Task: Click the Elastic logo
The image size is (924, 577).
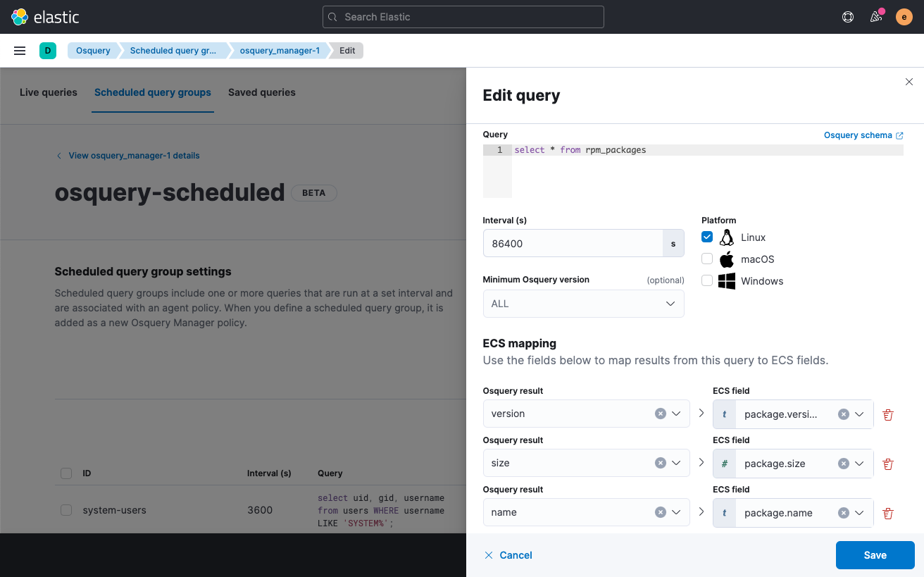Action: tap(45, 17)
